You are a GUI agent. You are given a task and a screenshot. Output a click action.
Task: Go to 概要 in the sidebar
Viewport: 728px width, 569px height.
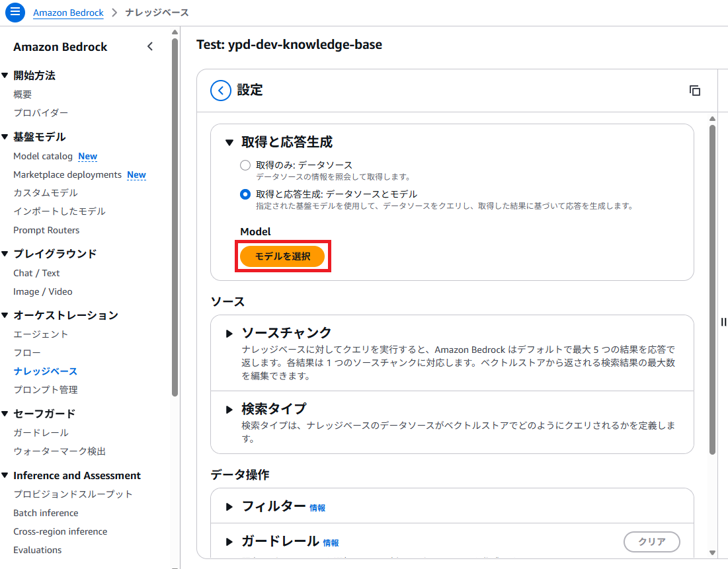[22, 95]
